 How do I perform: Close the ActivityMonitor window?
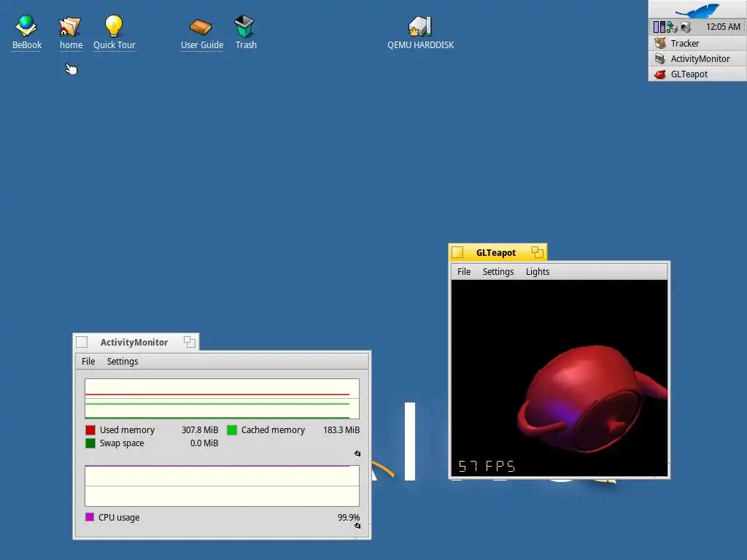pyautogui.click(x=82, y=342)
